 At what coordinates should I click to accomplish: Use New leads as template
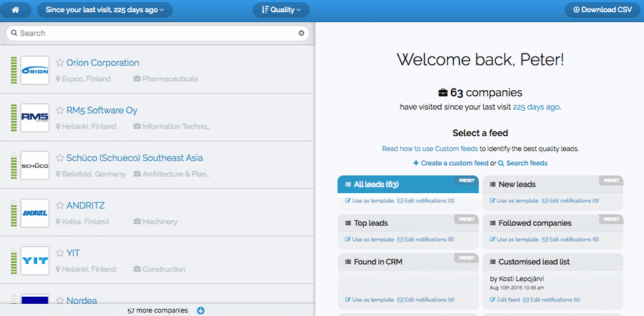(x=514, y=201)
